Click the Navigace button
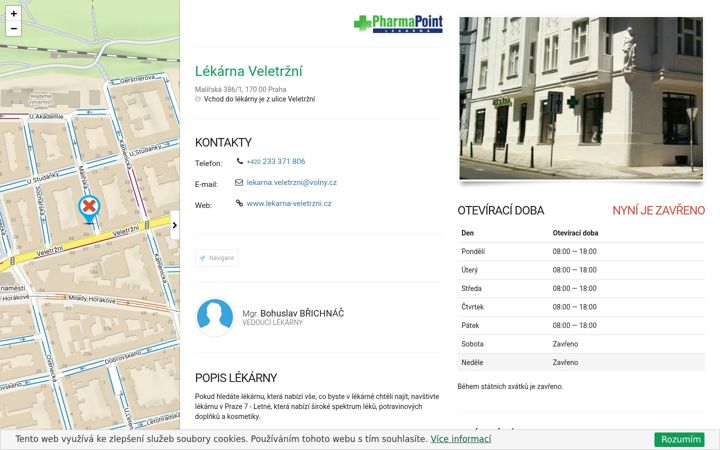The height and width of the screenshot is (450, 720). [216, 258]
